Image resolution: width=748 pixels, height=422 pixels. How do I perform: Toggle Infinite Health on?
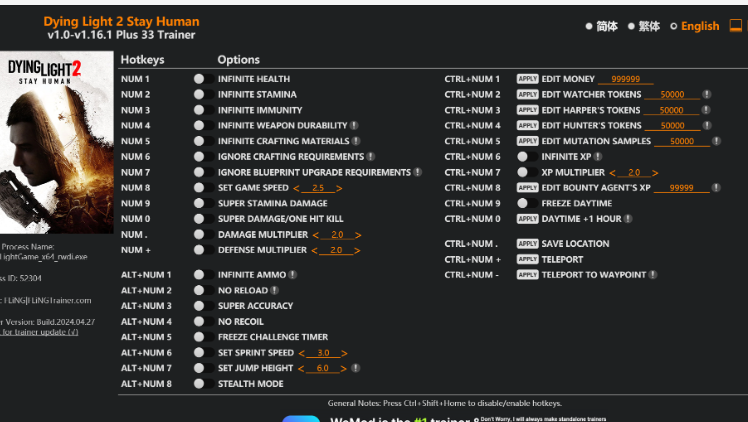tap(204, 79)
